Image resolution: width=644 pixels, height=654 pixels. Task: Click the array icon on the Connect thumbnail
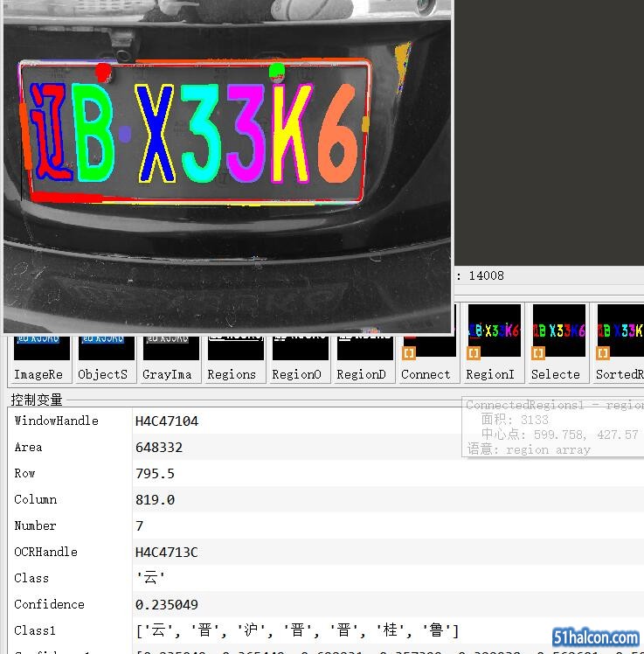[408, 354]
